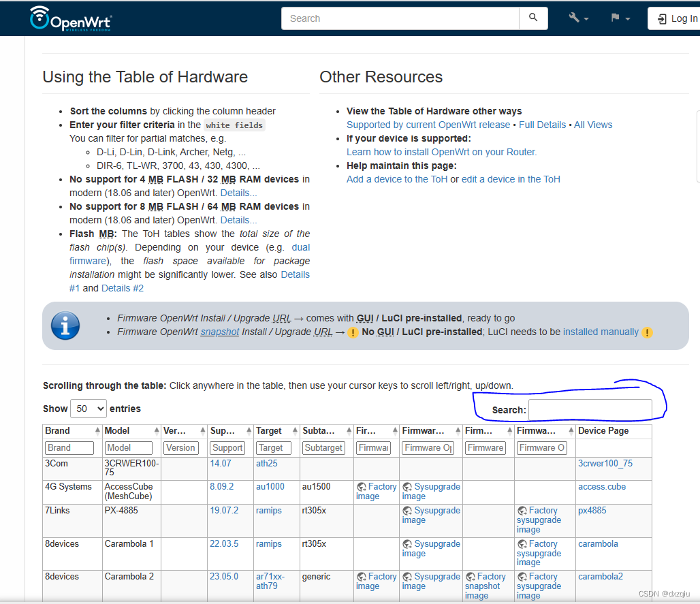Image resolution: width=700 pixels, height=604 pixels.
Task: Open carambola2 device page link
Action: pos(601,576)
